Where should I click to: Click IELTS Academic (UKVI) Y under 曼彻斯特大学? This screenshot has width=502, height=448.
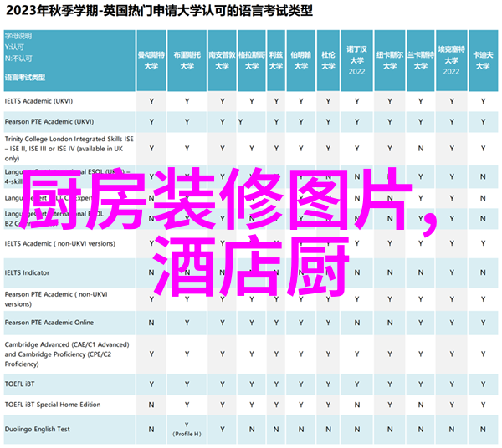(151, 101)
